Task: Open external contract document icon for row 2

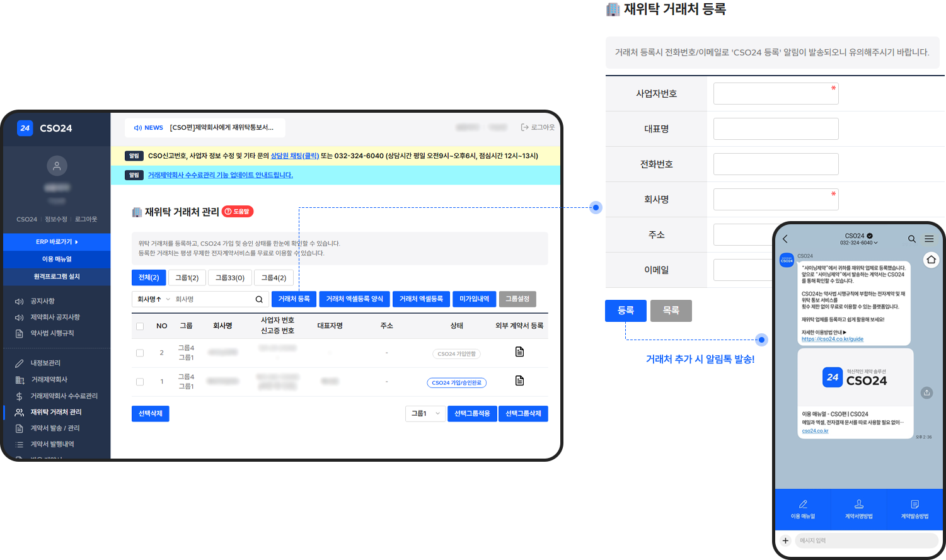Action: pos(519,351)
